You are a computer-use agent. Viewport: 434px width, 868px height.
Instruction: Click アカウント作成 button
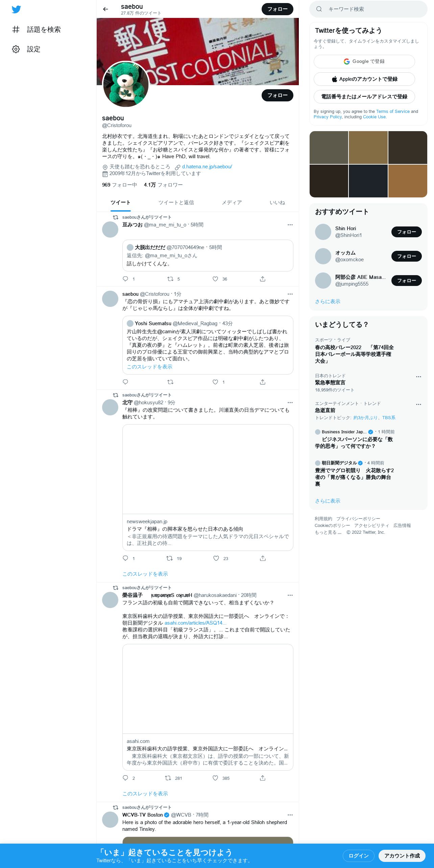pos(402,856)
